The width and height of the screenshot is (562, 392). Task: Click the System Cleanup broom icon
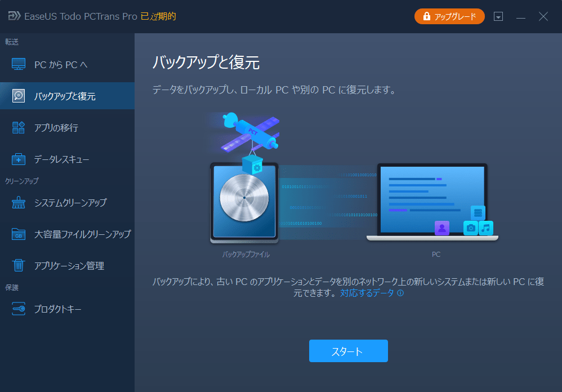coord(19,201)
